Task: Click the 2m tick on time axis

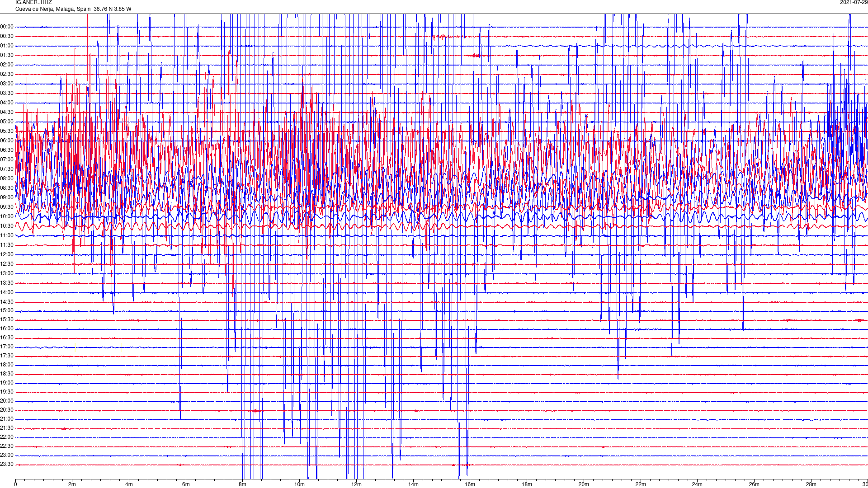Action: point(72,484)
